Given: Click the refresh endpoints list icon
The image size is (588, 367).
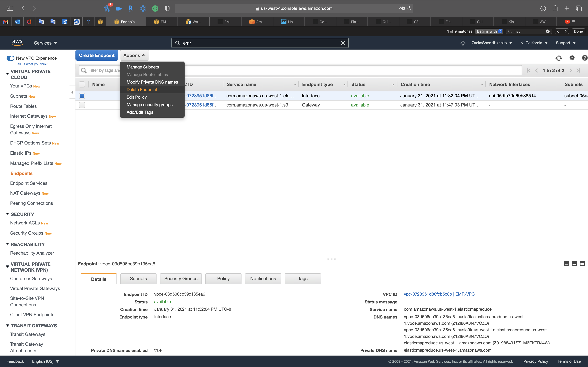Looking at the screenshot, I should click(x=559, y=58).
